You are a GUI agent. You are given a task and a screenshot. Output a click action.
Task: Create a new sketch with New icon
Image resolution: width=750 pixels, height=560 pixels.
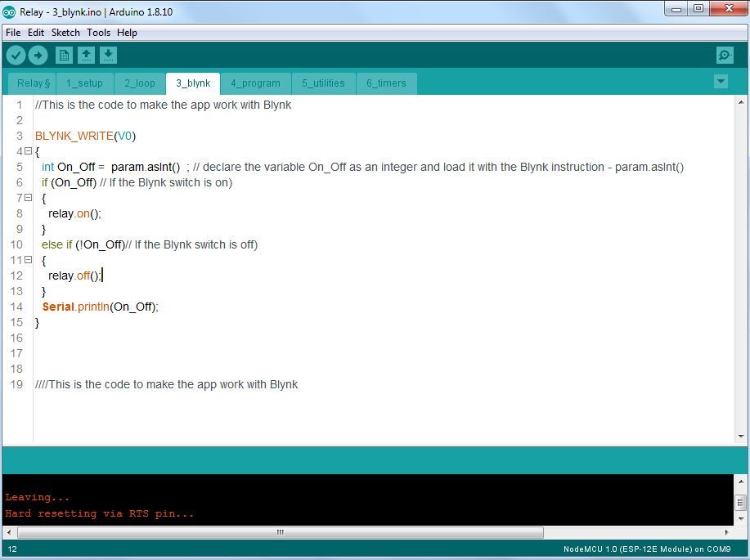(64, 56)
